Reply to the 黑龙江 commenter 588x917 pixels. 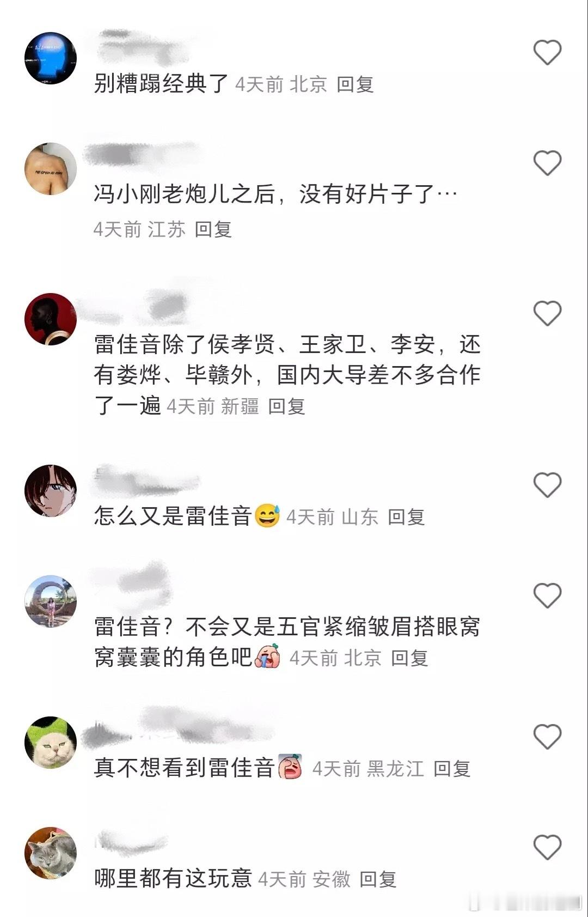(452, 769)
